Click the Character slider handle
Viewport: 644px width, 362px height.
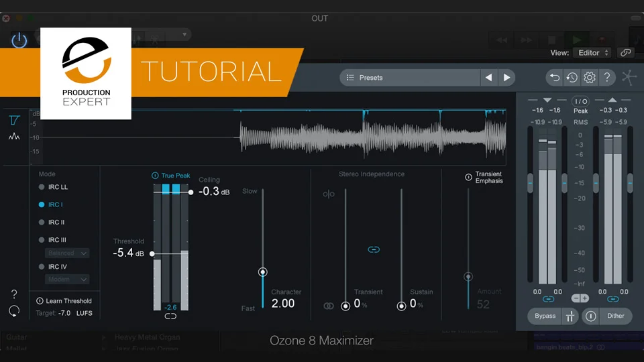[x=263, y=271]
